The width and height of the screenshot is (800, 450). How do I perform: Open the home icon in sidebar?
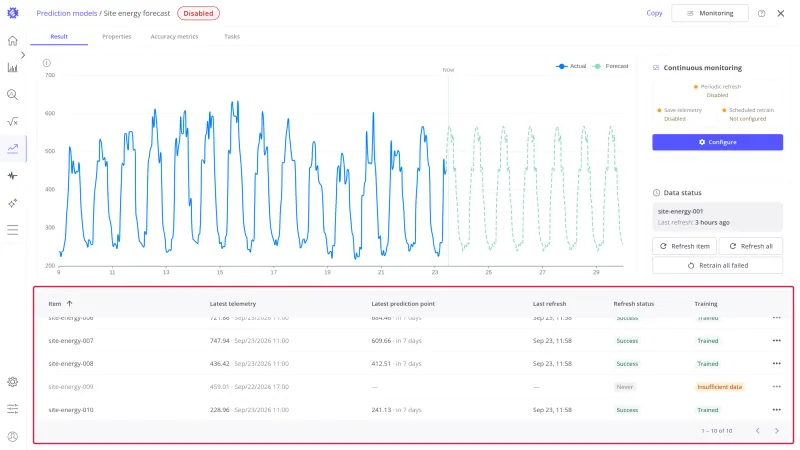click(x=13, y=41)
